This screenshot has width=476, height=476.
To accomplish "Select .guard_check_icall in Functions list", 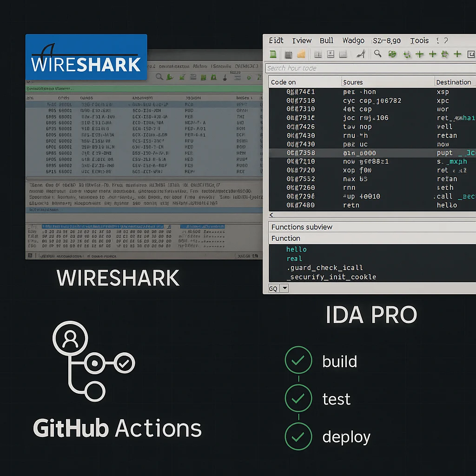I will coord(324,267).
